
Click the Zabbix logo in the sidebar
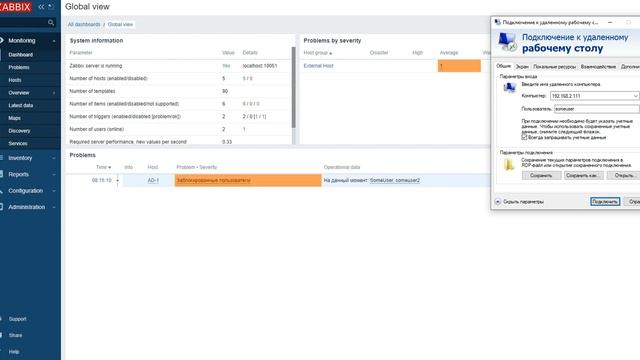[16, 7]
